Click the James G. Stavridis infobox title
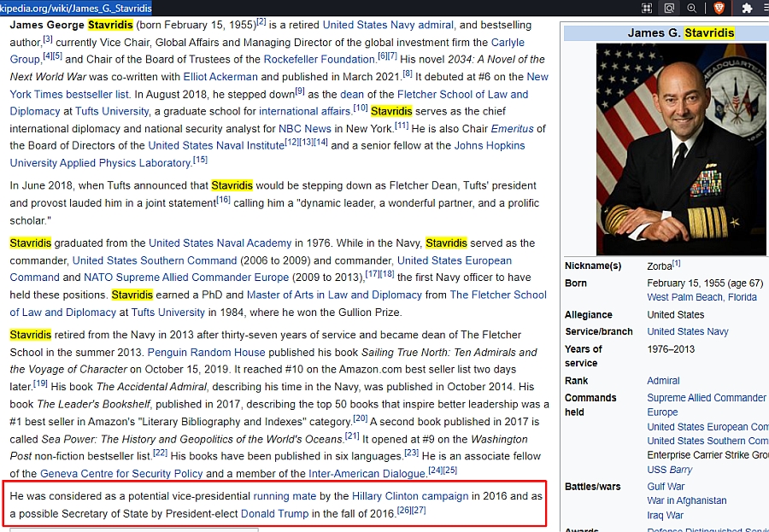This screenshot has width=769, height=532. pyautogui.click(x=681, y=32)
